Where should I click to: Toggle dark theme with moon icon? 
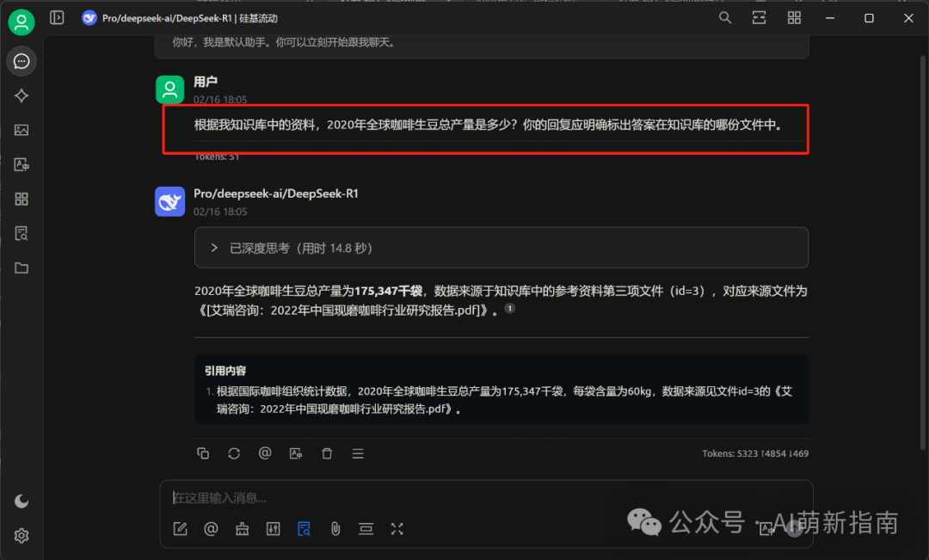22,502
